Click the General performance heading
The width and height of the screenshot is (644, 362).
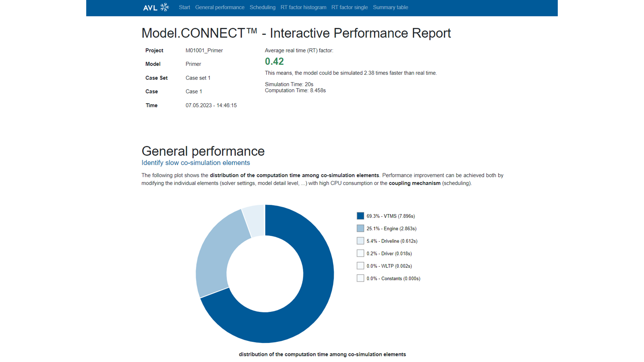[203, 151]
